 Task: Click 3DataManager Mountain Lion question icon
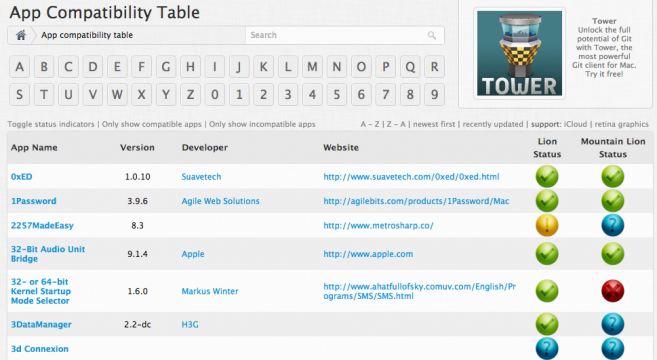pos(613,324)
